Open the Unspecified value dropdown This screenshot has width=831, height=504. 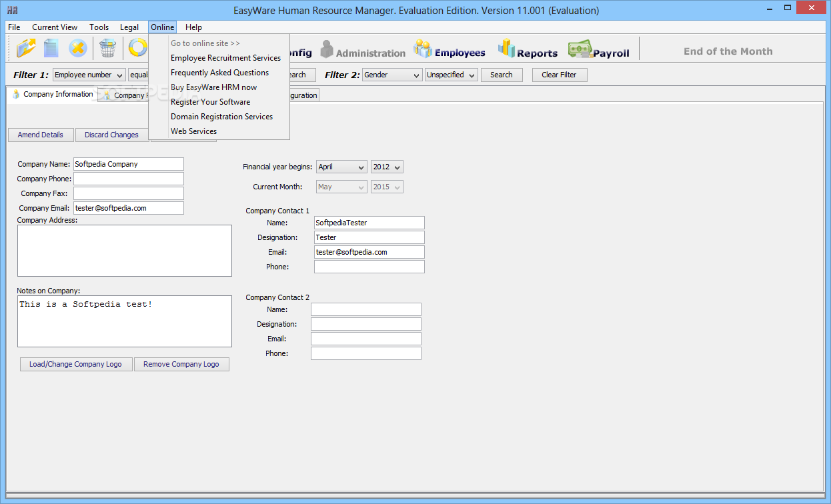[452, 75]
